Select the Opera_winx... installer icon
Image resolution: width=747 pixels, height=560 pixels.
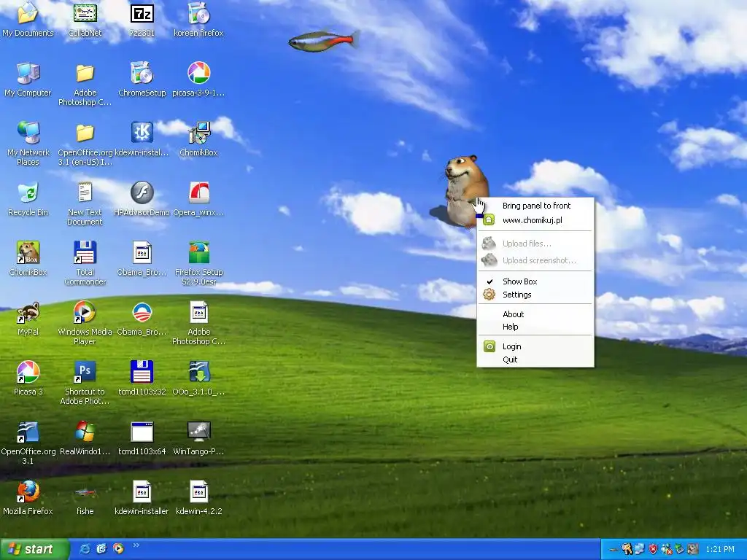coord(198,199)
